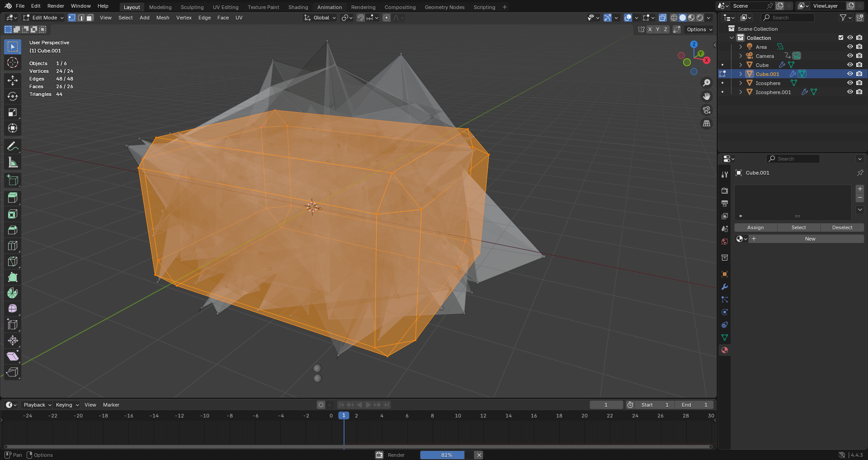Screen dimensions: 868x460
Task: Switch to the Sculpting workspace tab
Action: (x=192, y=7)
